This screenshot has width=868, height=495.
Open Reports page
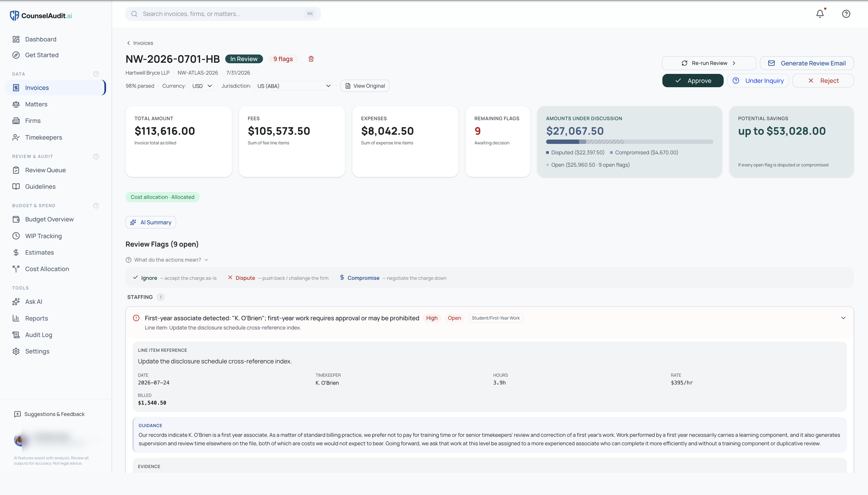pyautogui.click(x=56, y=319)
